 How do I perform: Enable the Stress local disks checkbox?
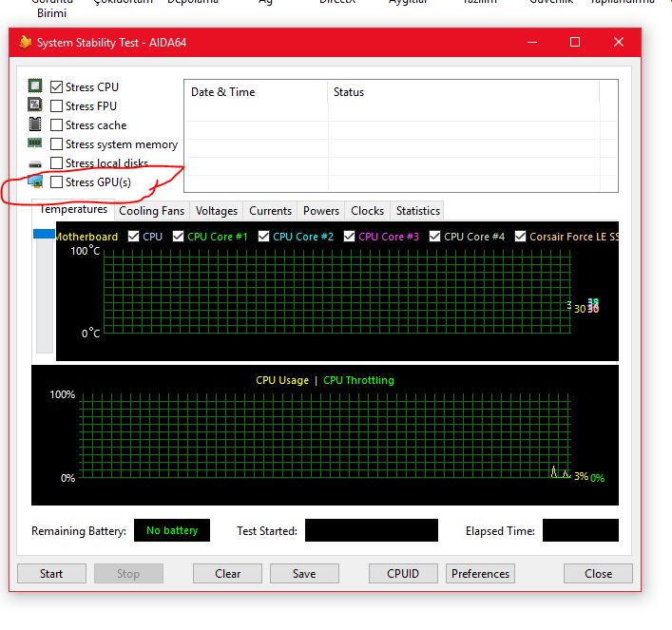[x=56, y=162]
